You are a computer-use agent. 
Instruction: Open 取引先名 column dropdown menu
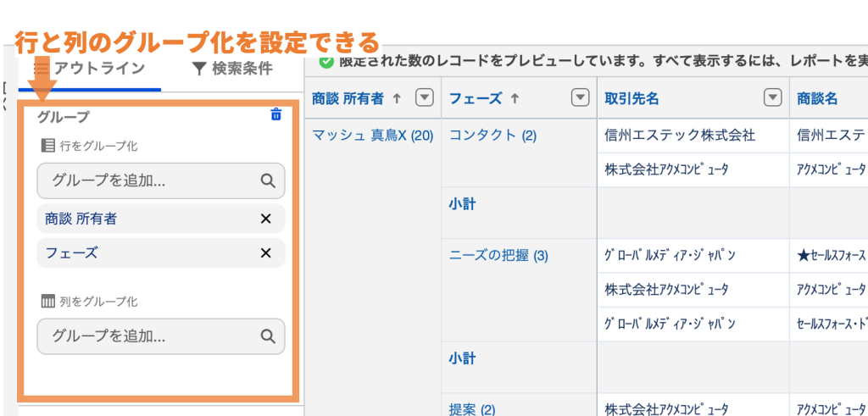pyautogui.click(x=772, y=98)
